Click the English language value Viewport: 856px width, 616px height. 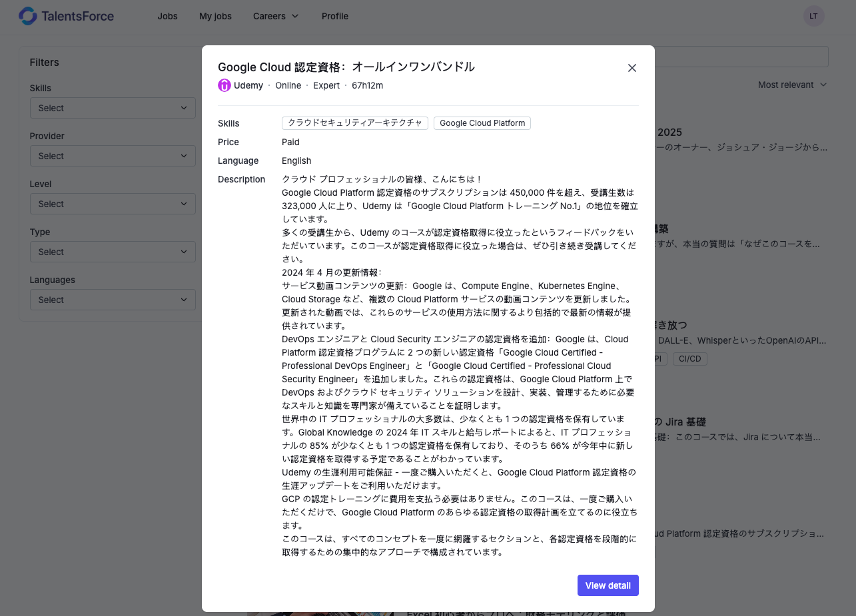point(296,160)
